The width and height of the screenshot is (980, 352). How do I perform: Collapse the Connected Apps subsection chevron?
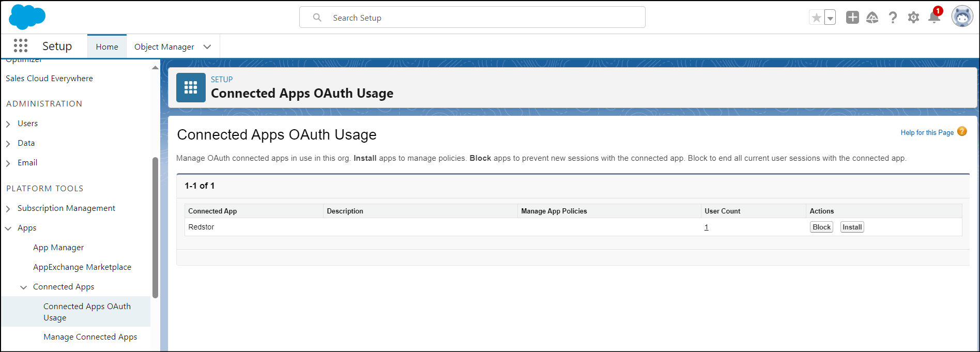(x=24, y=287)
